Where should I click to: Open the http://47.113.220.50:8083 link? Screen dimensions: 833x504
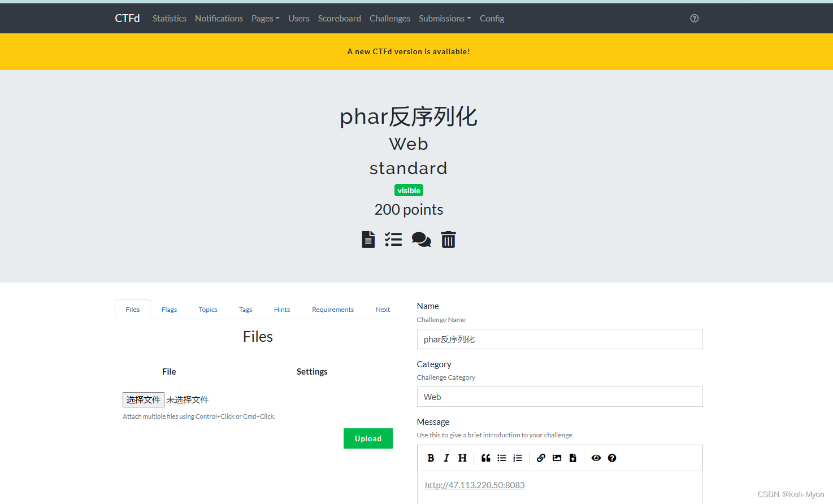(475, 485)
